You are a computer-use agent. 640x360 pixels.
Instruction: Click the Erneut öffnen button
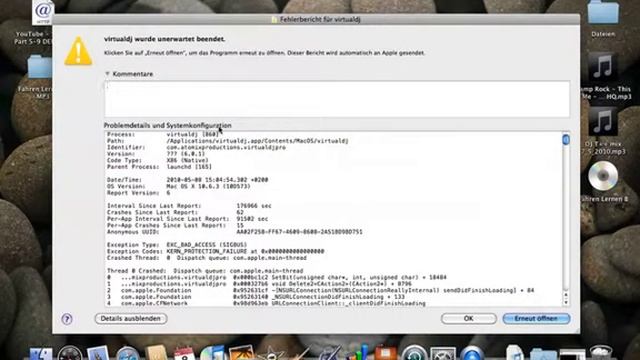[x=536, y=318]
